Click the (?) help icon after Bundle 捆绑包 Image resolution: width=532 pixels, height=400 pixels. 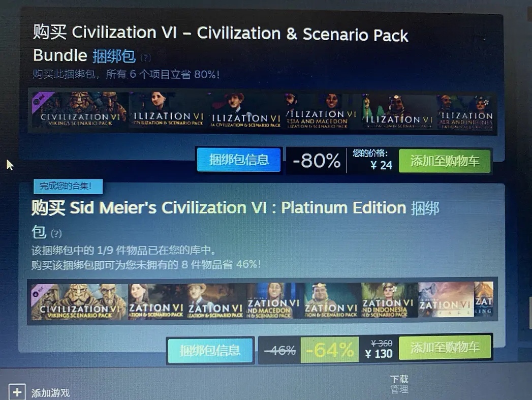click(x=145, y=58)
